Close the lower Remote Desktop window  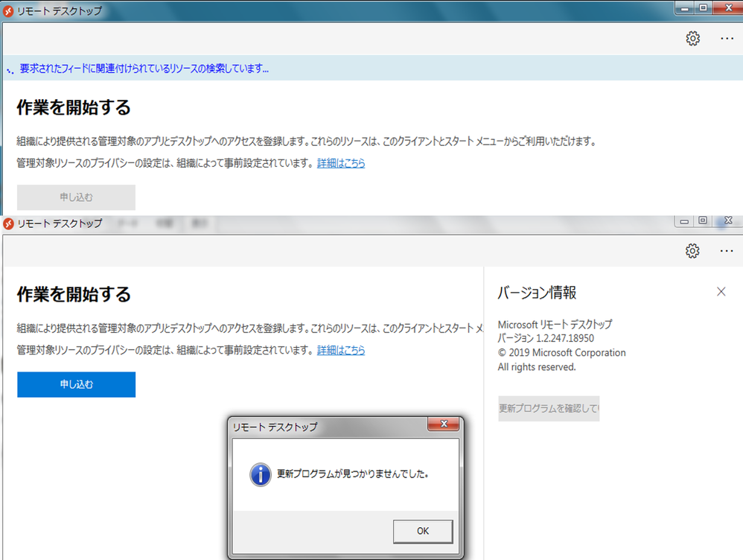click(728, 220)
